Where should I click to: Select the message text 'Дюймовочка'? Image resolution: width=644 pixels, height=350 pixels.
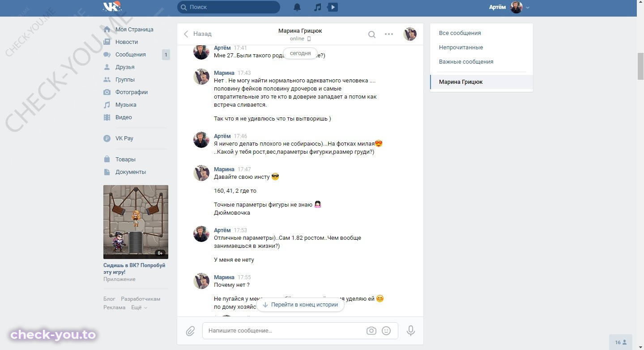232,213
